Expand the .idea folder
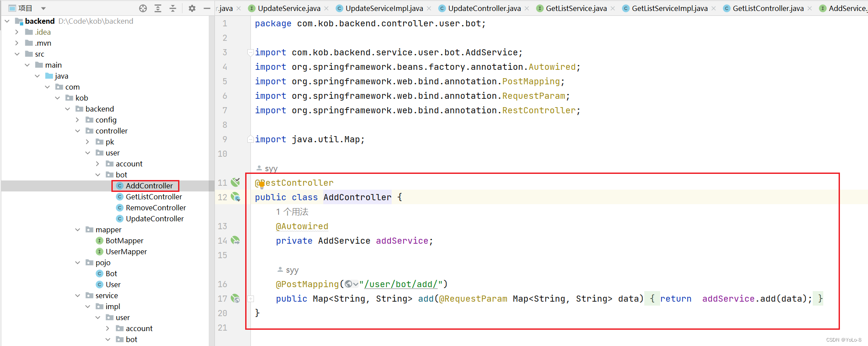This screenshot has height=346, width=868. [17, 32]
